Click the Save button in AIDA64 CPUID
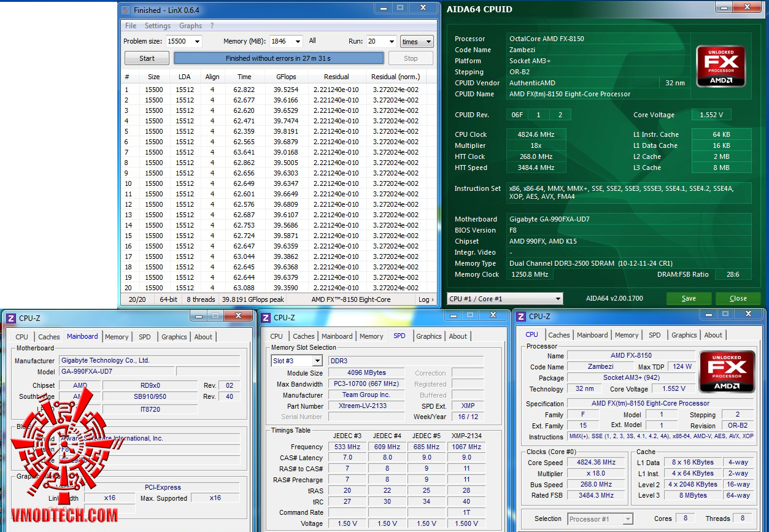Image resolution: width=769 pixels, height=532 pixels. pos(689,299)
